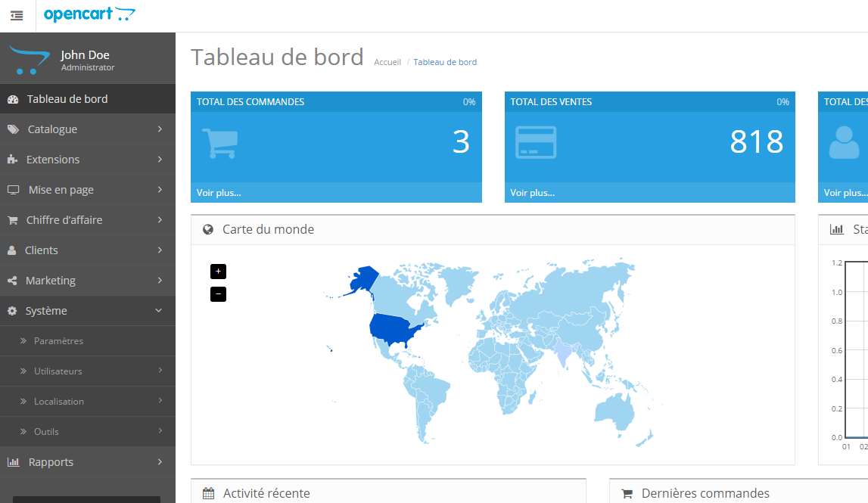Click Voir plus under Total des ventes

(x=533, y=193)
